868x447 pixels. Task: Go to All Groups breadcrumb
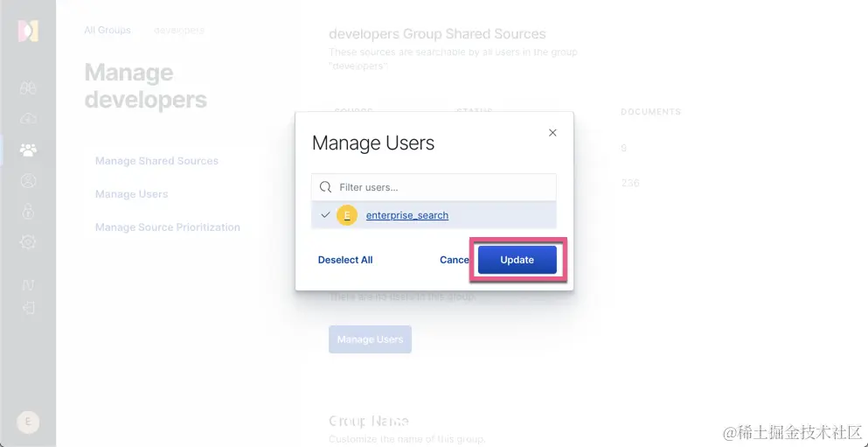[108, 30]
